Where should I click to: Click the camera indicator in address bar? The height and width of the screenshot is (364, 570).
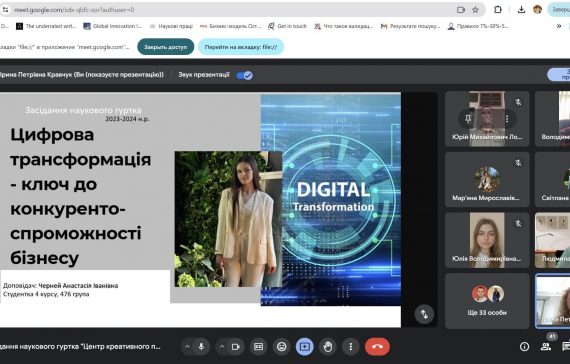coord(461,10)
